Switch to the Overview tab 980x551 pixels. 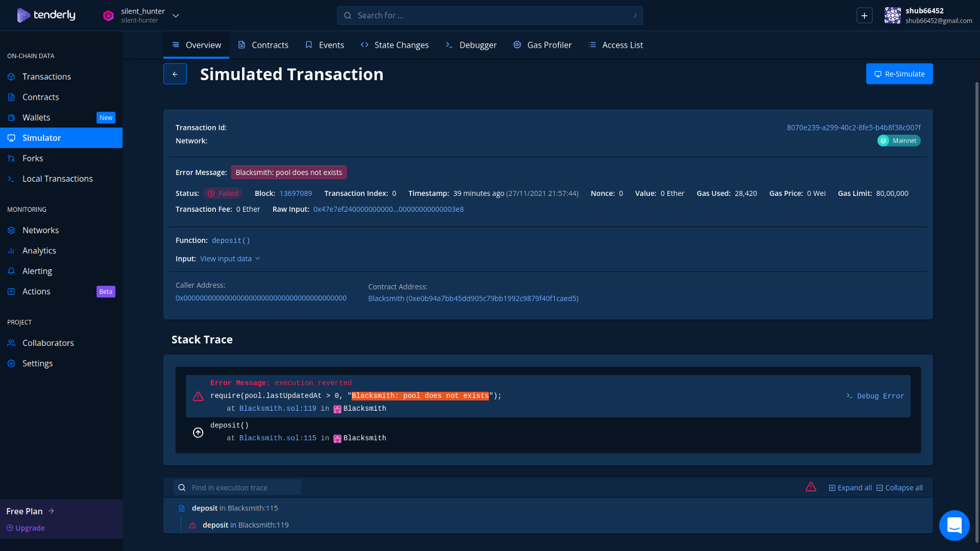tap(196, 45)
